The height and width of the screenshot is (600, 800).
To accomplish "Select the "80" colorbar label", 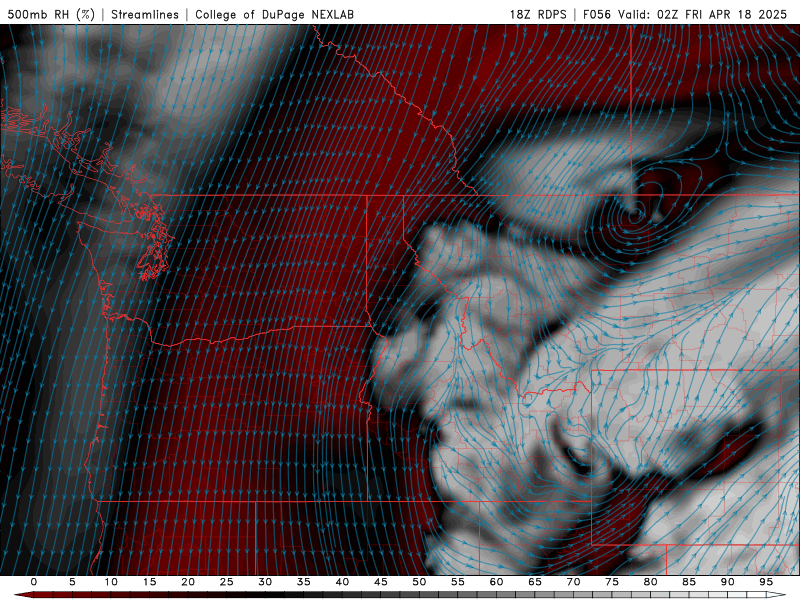I will (651, 582).
